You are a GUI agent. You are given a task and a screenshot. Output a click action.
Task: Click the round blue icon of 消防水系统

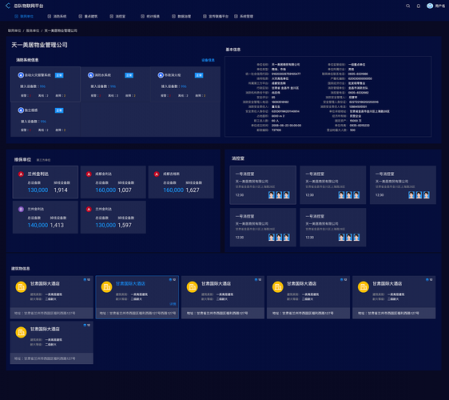(91, 75)
